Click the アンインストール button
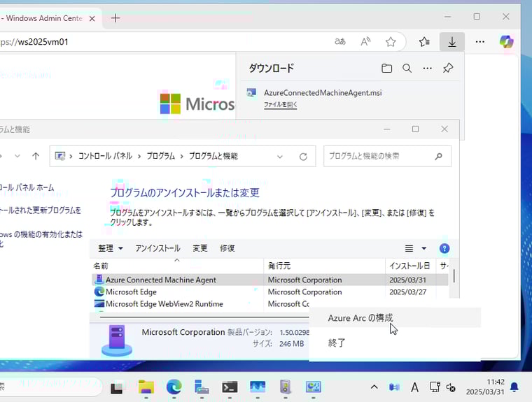This screenshot has width=532, height=402. [157, 248]
